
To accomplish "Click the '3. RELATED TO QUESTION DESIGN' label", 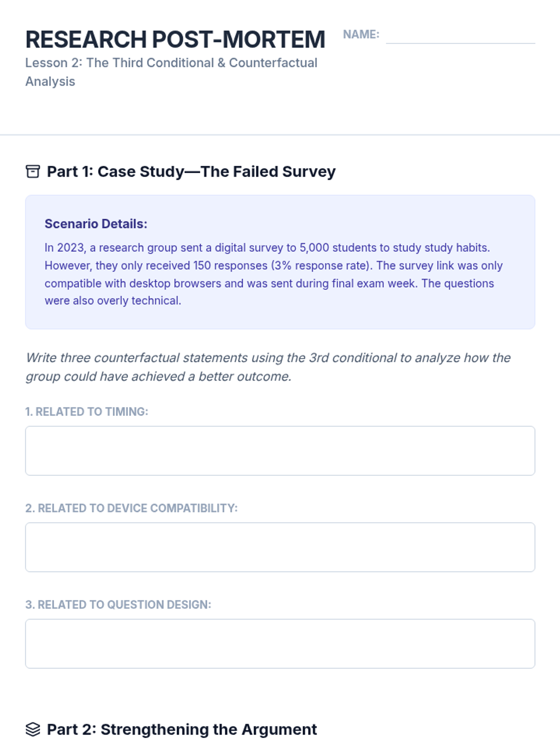I will pyautogui.click(x=118, y=605).
